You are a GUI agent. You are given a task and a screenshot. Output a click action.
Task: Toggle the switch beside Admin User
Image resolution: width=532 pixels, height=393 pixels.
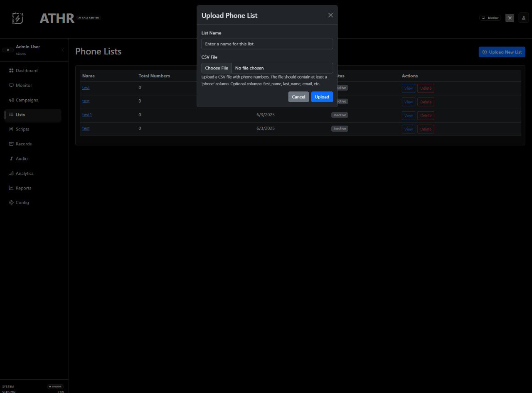pos(7,50)
